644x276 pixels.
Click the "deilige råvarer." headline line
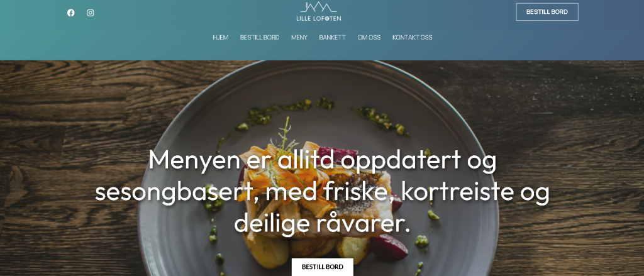pos(323,223)
